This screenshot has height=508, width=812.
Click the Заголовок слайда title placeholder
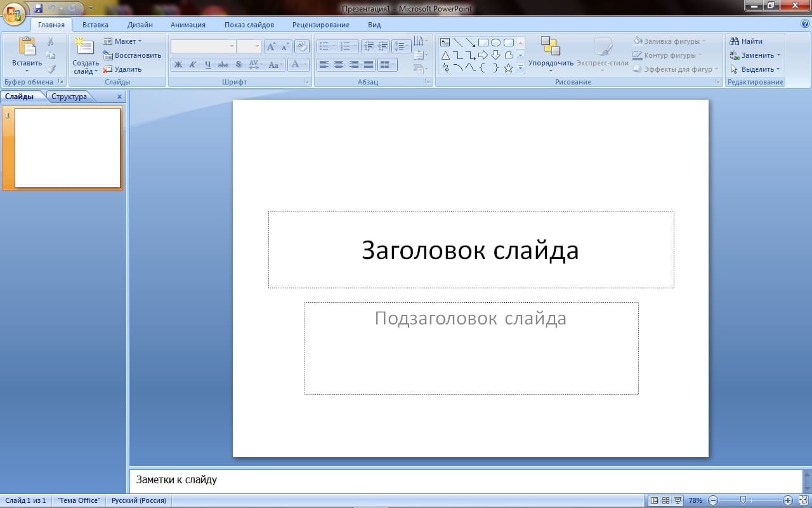pyautogui.click(x=471, y=250)
